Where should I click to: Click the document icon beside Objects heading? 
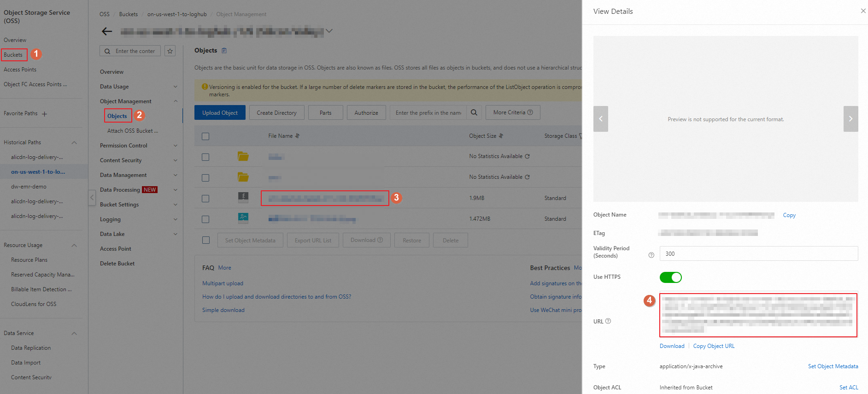click(224, 51)
